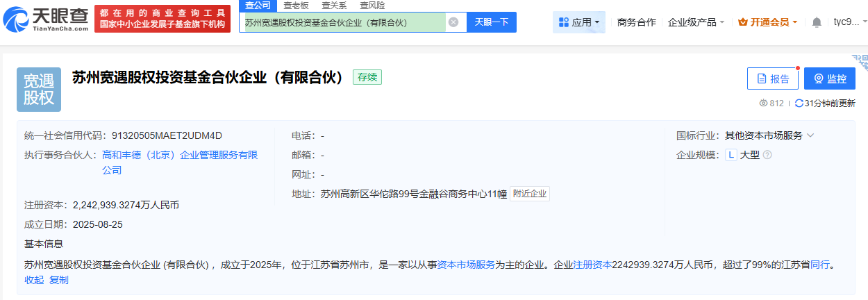Collapse basic info with 收起
The image size is (868, 300).
34,280
